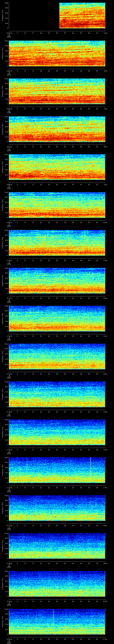Click the 3:14:00 start time label
Image resolution: width=114 pixels, height=644 pixels.
pyautogui.click(x=9, y=412)
